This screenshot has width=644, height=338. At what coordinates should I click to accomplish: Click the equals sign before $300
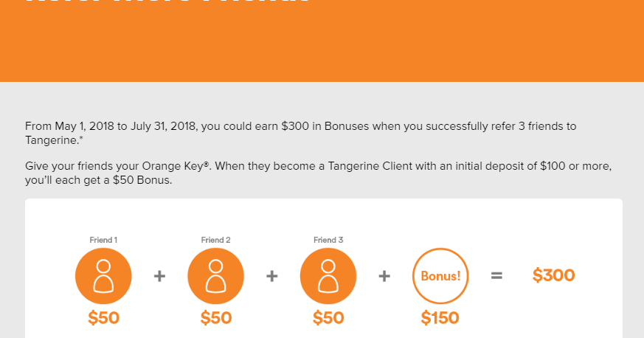coord(496,276)
